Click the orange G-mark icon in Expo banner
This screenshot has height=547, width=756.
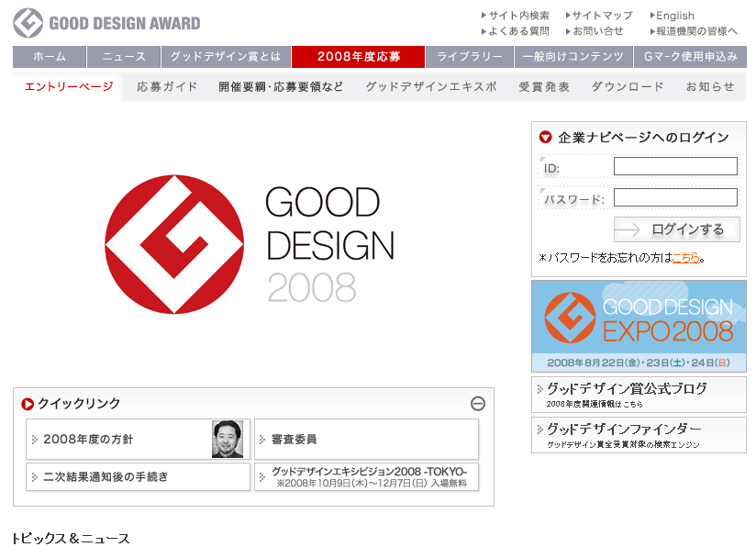coord(570,318)
